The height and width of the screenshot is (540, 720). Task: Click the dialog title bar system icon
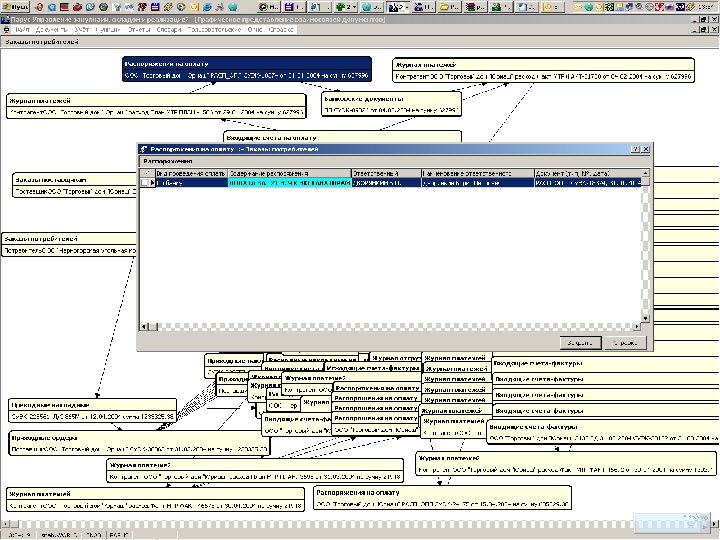[x=144, y=149]
